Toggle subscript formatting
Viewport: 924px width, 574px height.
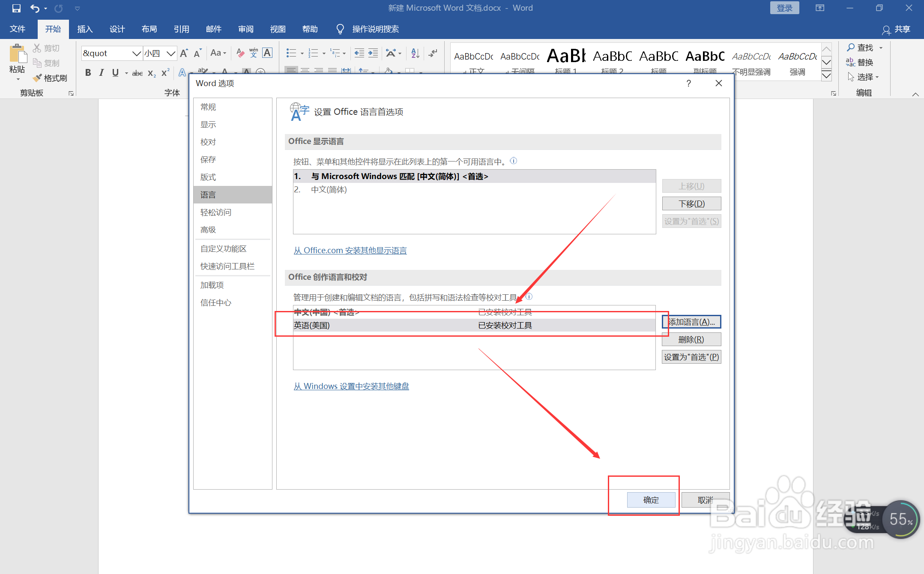(x=152, y=73)
